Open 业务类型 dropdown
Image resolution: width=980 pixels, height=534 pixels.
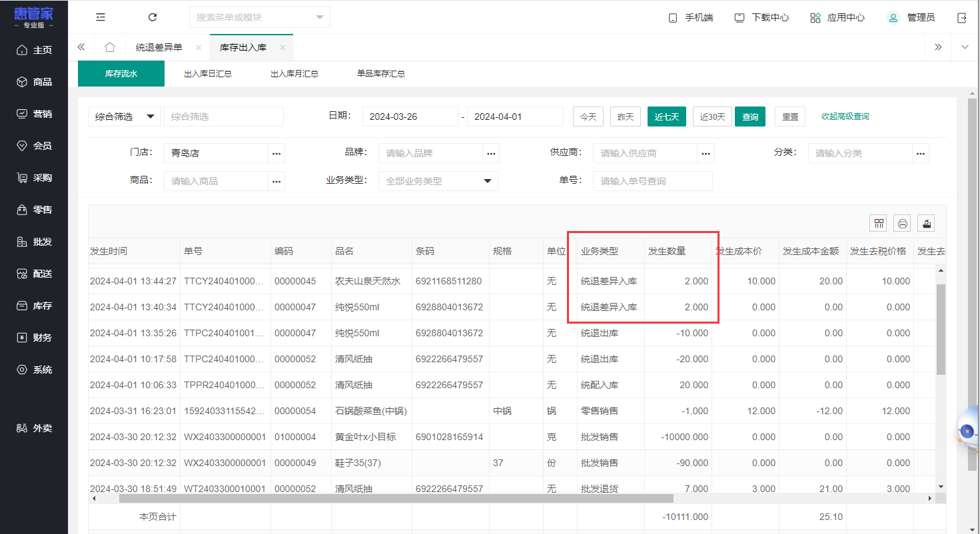pos(438,181)
